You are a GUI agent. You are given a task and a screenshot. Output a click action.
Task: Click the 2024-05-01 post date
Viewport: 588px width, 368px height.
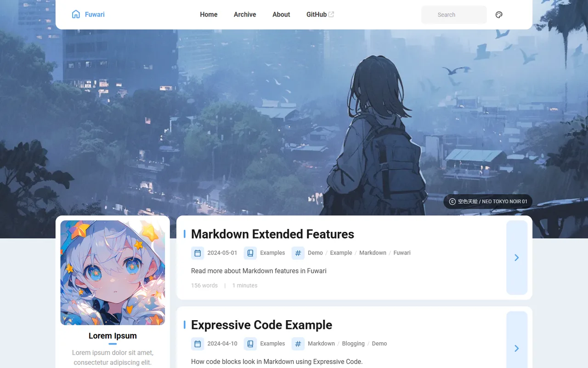tap(222, 253)
